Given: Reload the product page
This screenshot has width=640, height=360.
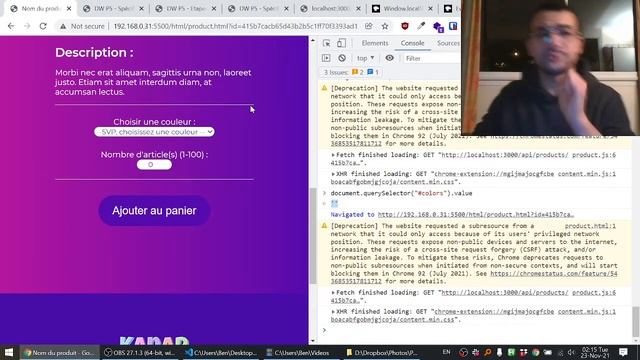Looking at the screenshot, I should point(43,26).
